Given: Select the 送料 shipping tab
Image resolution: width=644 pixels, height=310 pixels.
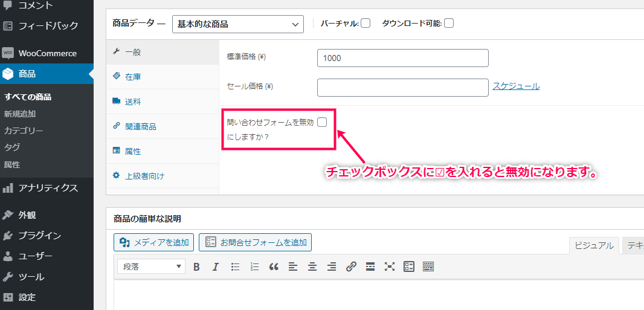Looking at the screenshot, I should point(163,102).
